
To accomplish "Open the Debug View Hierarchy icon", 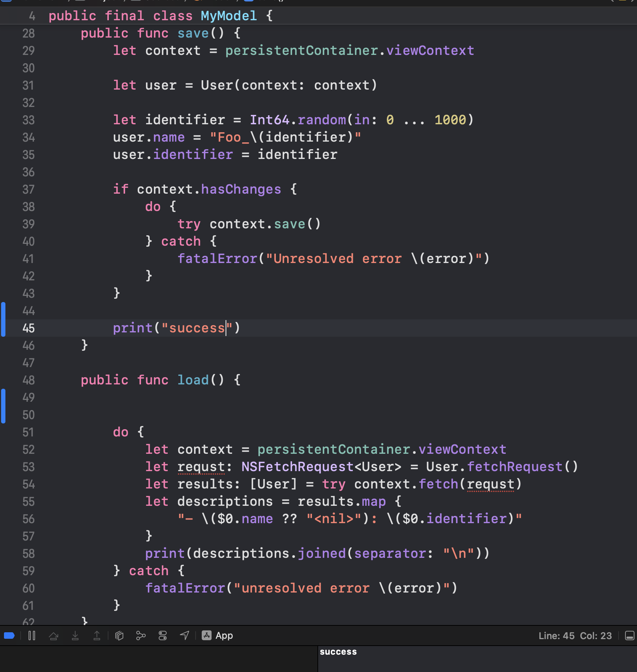I will coord(119,636).
